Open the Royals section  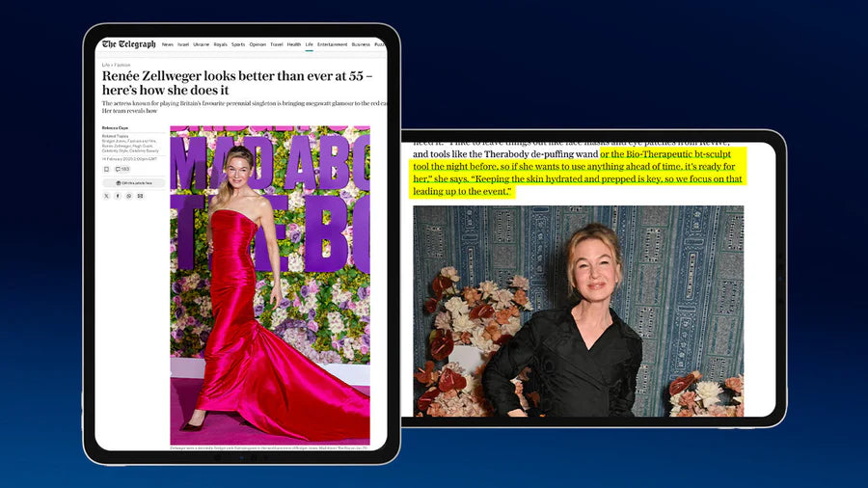[x=220, y=44]
